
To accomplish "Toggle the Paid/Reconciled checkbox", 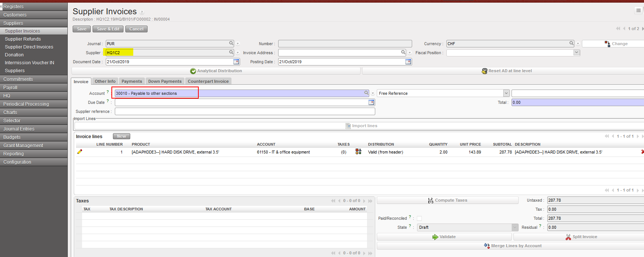I will point(419,218).
